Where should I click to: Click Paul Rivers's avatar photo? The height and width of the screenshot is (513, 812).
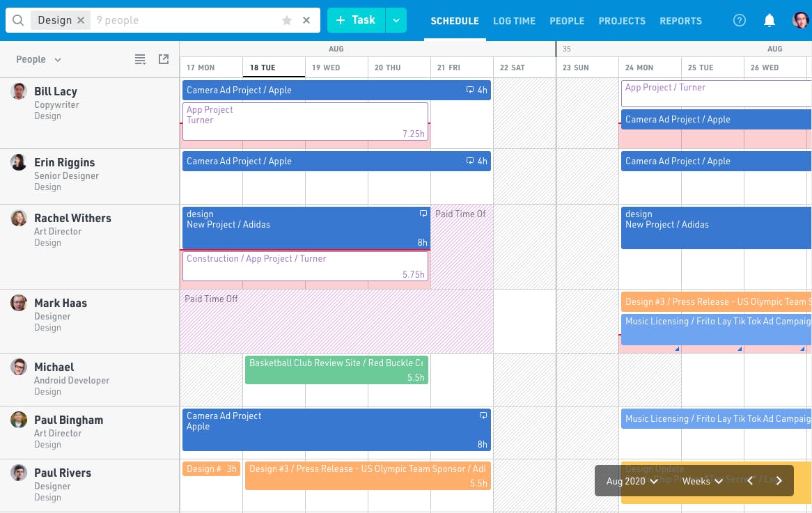pyautogui.click(x=19, y=473)
